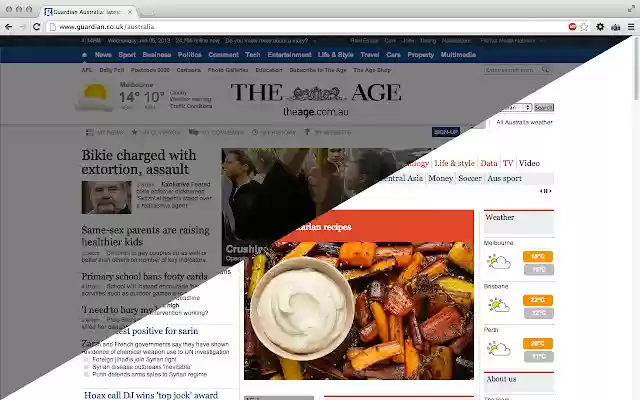
Task: Click the Soccer subsection link
Action: (470, 178)
